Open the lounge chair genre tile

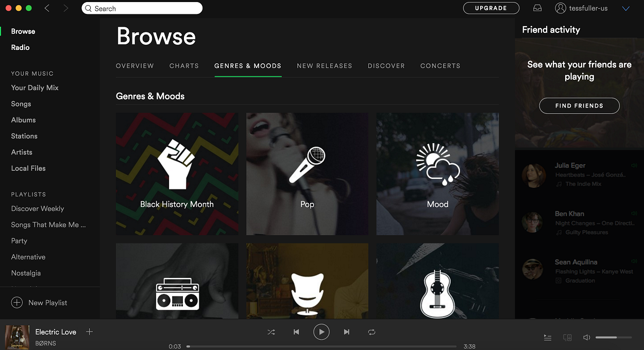[307, 281]
